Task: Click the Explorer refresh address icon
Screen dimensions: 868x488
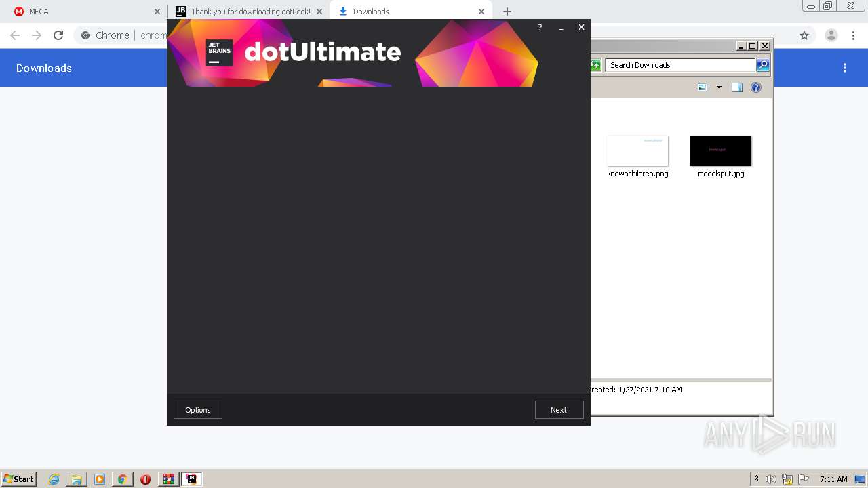Action: (595, 65)
